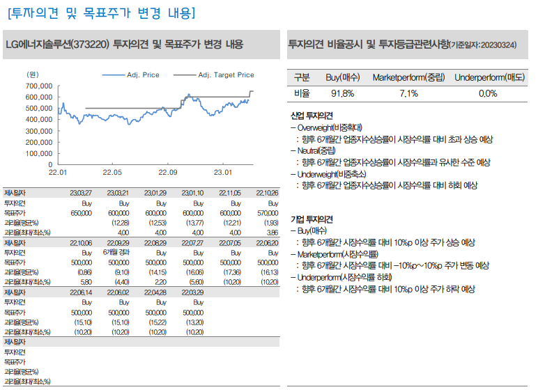Screen dimensions: 538x392
Task: Select the date cell '23.03.27'
Action: click(x=81, y=194)
